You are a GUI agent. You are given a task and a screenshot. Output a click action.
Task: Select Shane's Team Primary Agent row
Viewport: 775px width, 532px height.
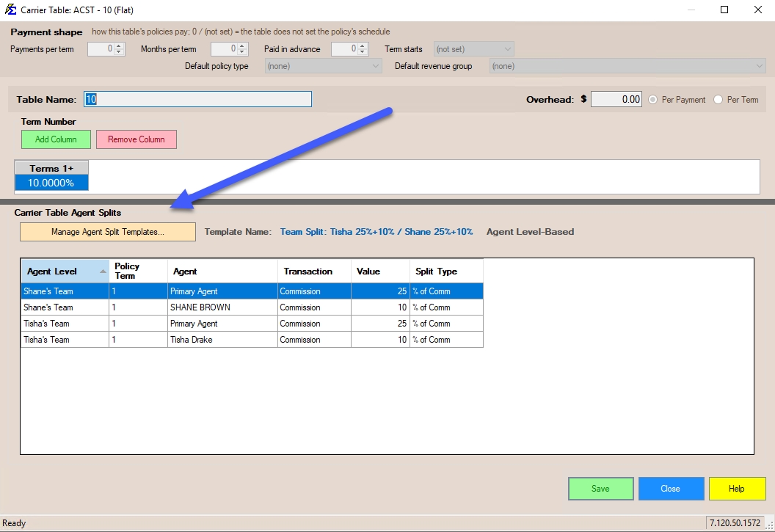click(252, 291)
